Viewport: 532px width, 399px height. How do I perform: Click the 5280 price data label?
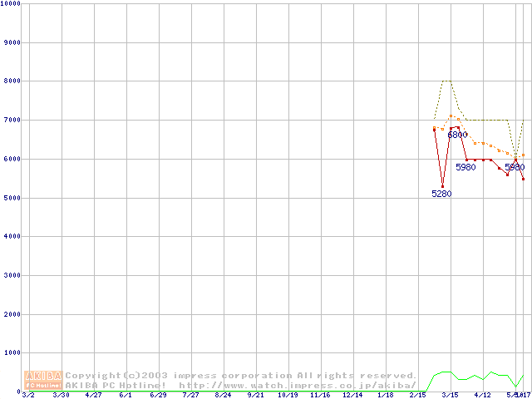coord(441,194)
